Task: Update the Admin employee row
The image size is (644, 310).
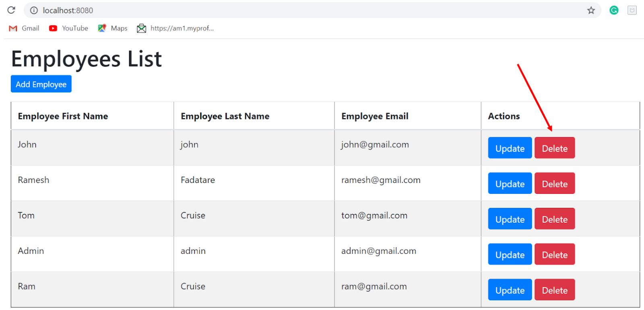Action: click(510, 254)
